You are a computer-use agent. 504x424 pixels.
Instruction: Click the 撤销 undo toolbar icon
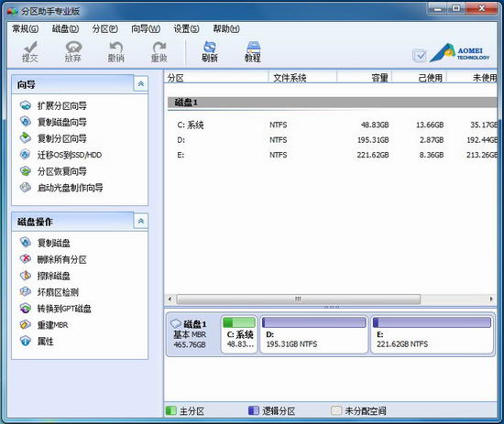[x=115, y=52]
